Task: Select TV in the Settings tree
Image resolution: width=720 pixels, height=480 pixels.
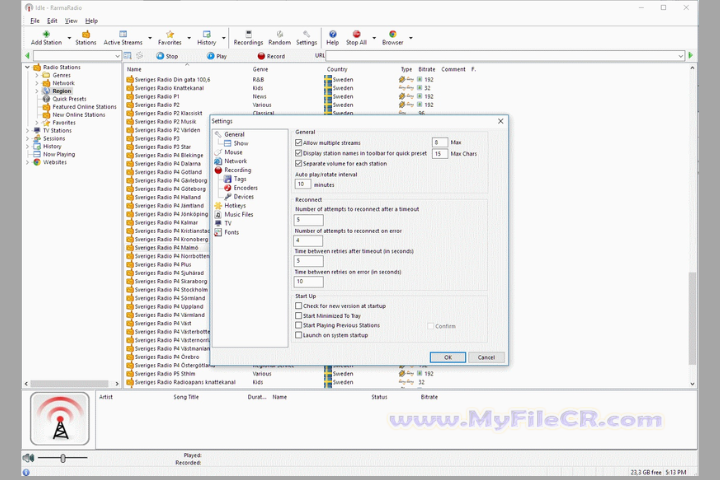Action: click(228, 223)
